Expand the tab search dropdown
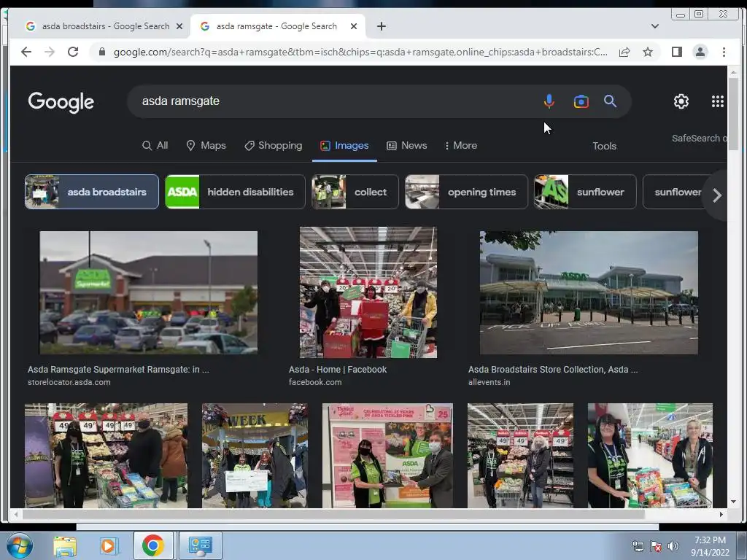The image size is (747, 560). [654, 26]
